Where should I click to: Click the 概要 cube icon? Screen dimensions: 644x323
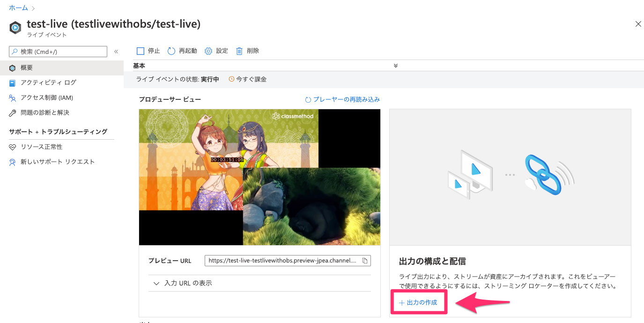point(13,68)
